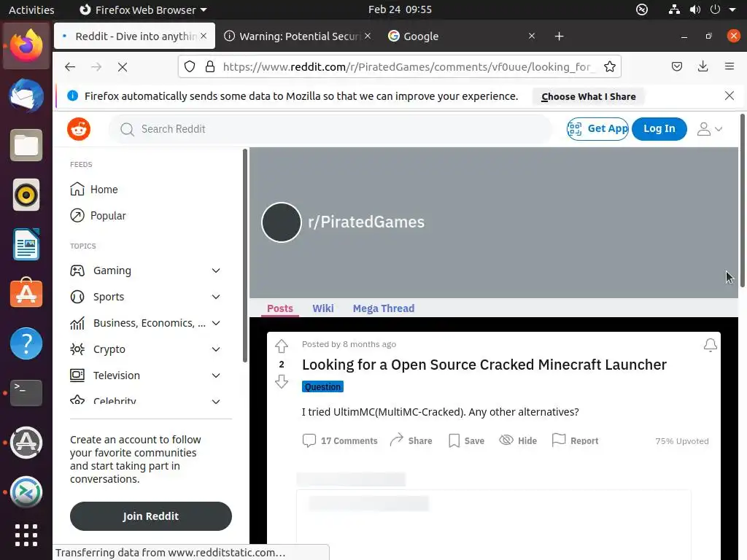Switch to Warning: Potential Security tab
747x560 pixels.
[298, 36]
